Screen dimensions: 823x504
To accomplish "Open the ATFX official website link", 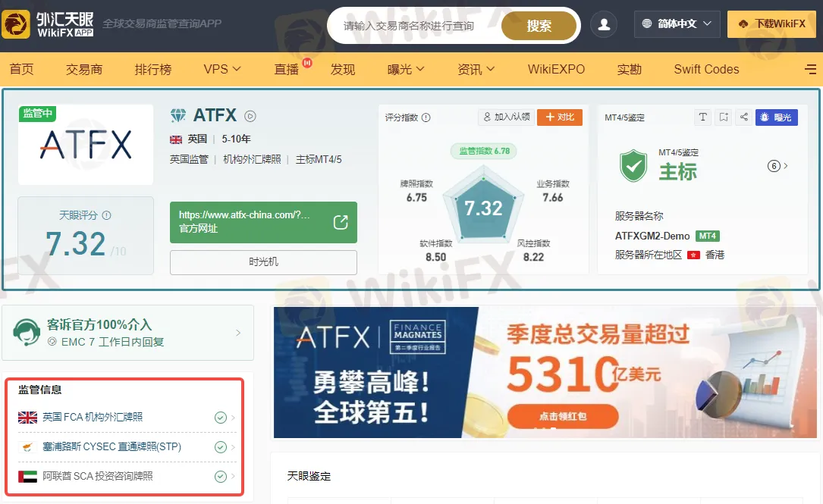I will coord(263,222).
